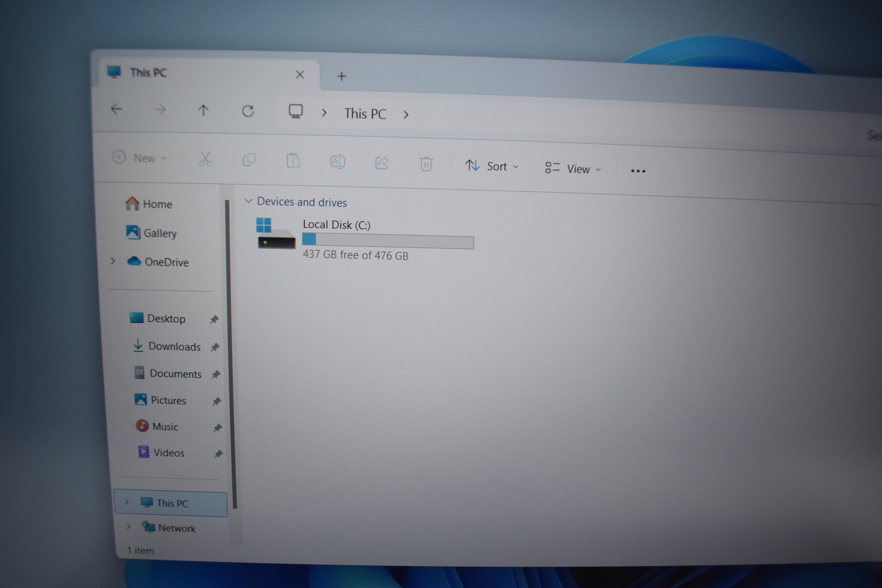Click the Cut scissors icon
Screen dimensions: 882x588
pos(205,159)
